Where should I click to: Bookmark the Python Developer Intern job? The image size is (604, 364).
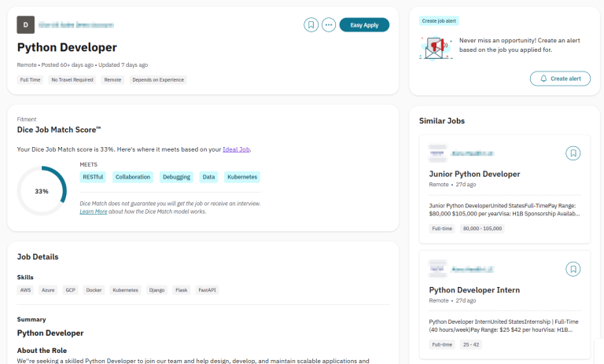coord(573,269)
